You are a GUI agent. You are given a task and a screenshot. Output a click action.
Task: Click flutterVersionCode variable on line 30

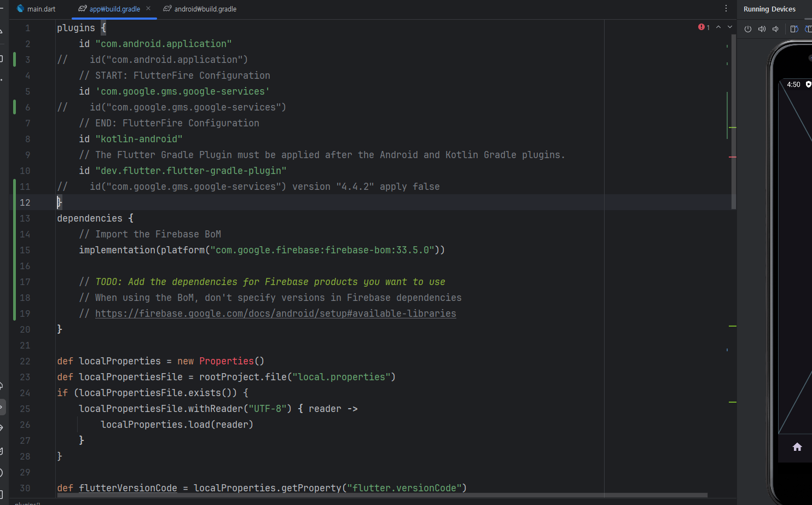pos(128,488)
